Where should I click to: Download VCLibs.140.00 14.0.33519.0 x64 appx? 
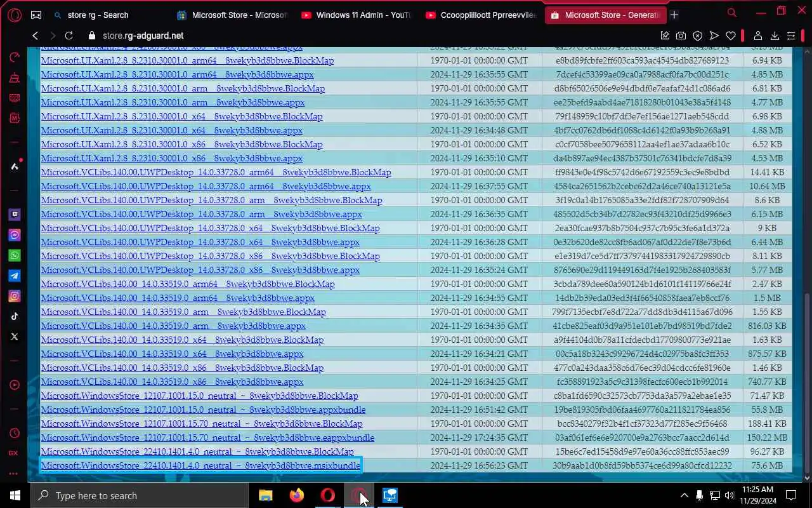pyautogui.click(x=172, y=354)
